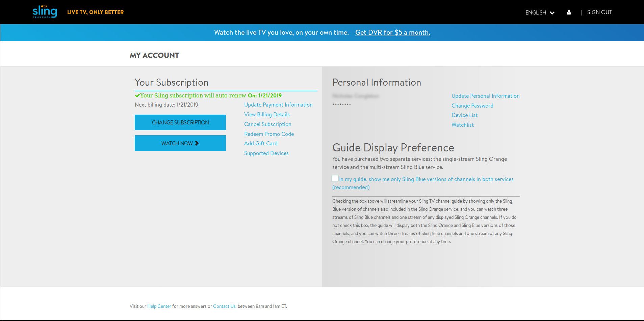Image resolution: width=644 pixels, height=321 pixels.
Task: Open the Get DVR for $5 a month link
Action: (x=392, y=32)
